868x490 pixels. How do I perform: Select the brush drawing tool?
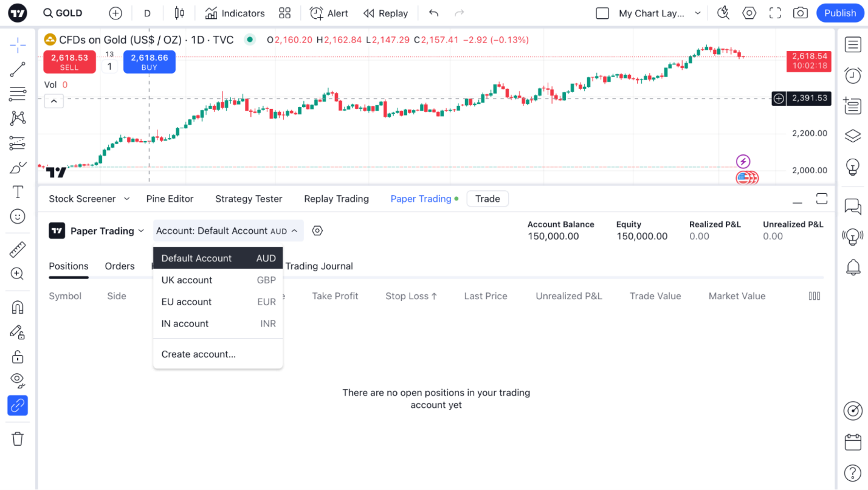click(18, 167)
